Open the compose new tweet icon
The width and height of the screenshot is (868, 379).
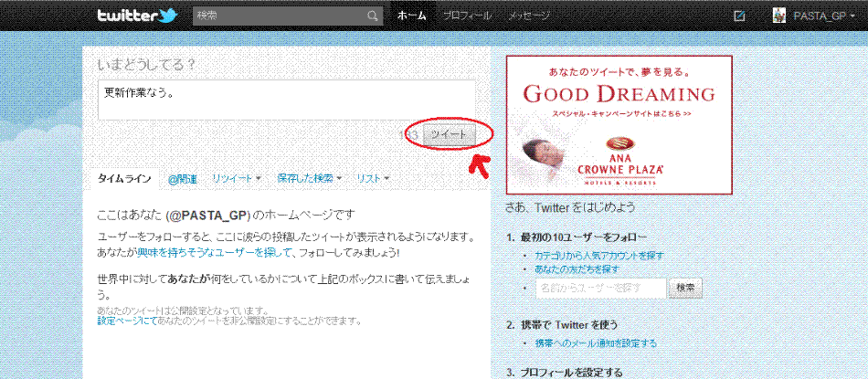click(739, 16)
